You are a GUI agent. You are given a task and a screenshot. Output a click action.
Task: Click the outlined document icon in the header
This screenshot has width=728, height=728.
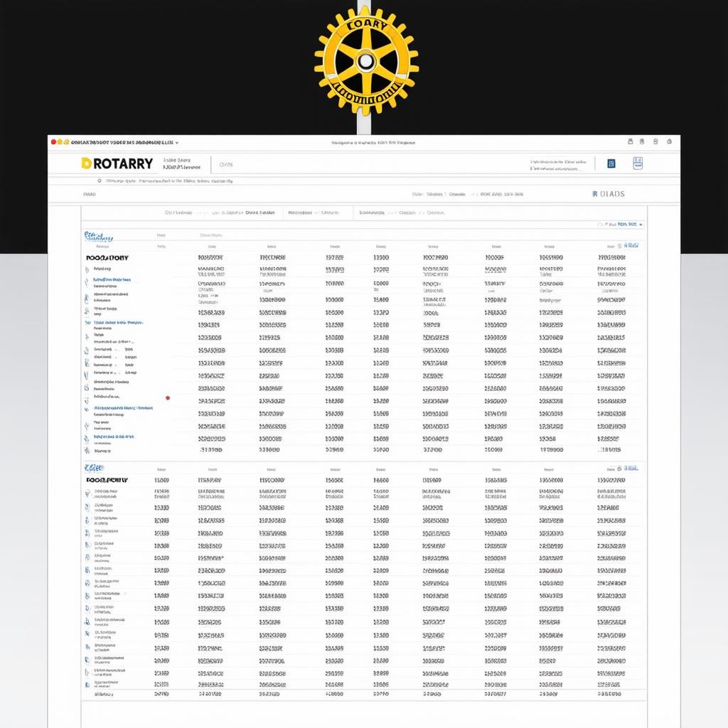pos(637,164)
